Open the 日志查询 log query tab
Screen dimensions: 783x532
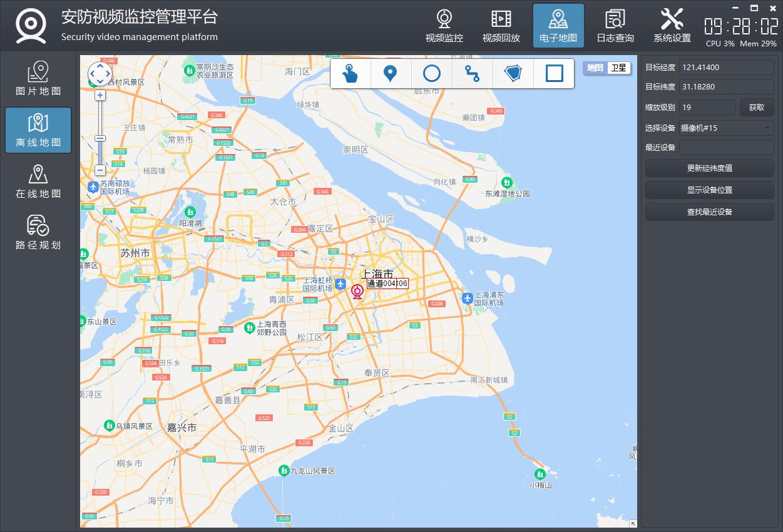pos(615,26)
